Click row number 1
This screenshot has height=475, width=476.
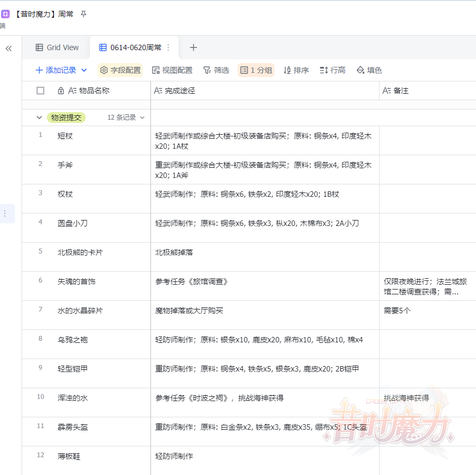(40, 135)
